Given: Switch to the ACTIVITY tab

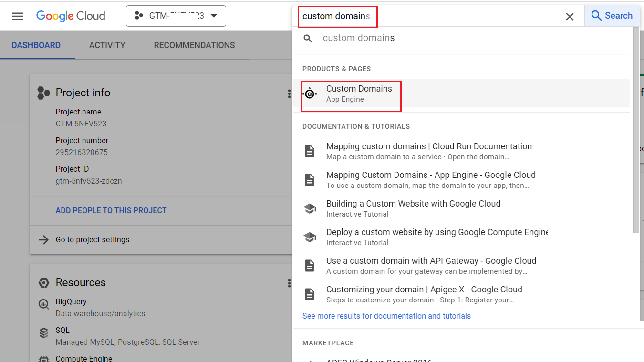Looking at the screenshot, I should coord(107,45).
